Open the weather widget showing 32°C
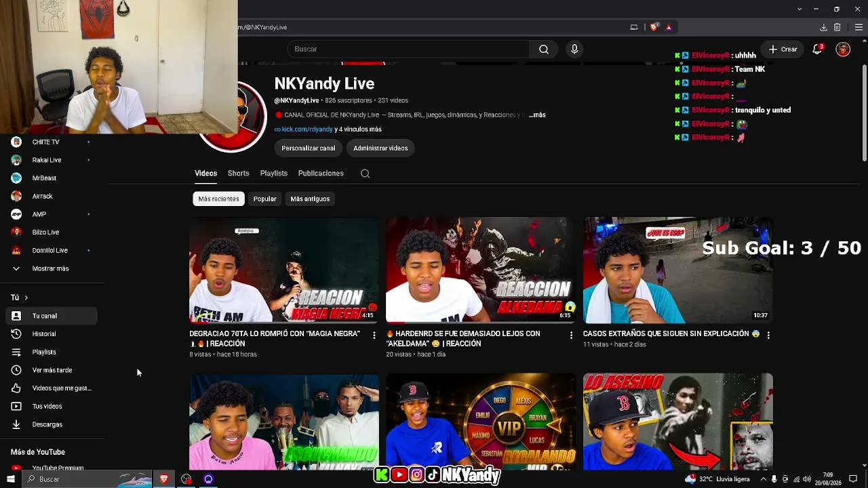This screenshot has width=868, height=488. 717,479
